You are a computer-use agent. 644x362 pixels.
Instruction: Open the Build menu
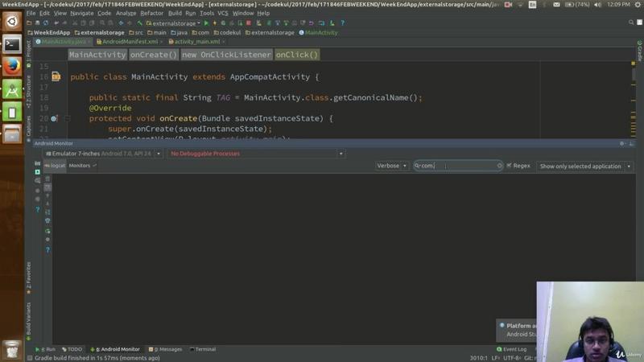tap(175, 13)
